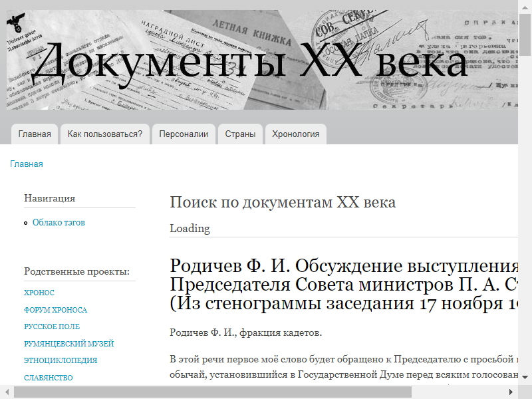This screenshot has width=532, height=399.
Task: Open the РУМЯНЦЕВСКИЙ МУЗЕЙ link
Action: [68, 344]
